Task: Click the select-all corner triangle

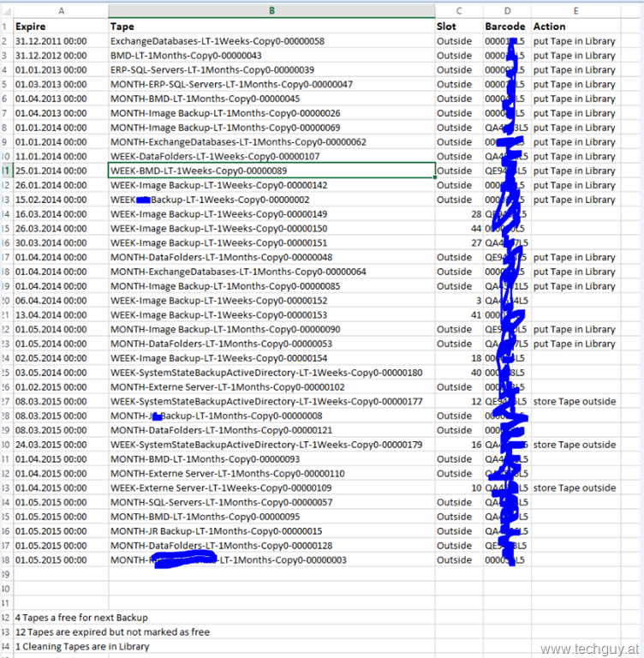Action: click(x=7, y=11)
